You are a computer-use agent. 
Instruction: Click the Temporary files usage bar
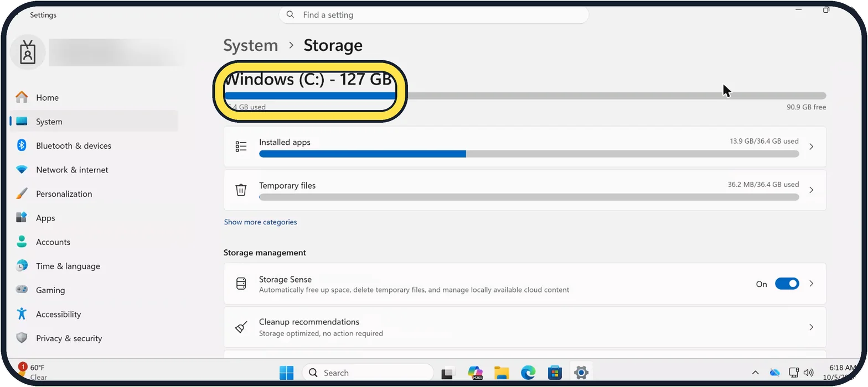click(x=529, y=197)
